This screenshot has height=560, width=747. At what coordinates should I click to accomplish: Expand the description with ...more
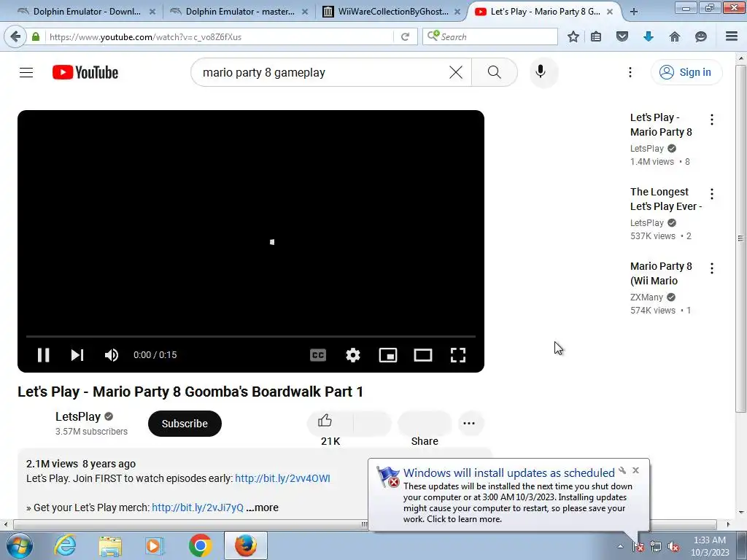263,507
